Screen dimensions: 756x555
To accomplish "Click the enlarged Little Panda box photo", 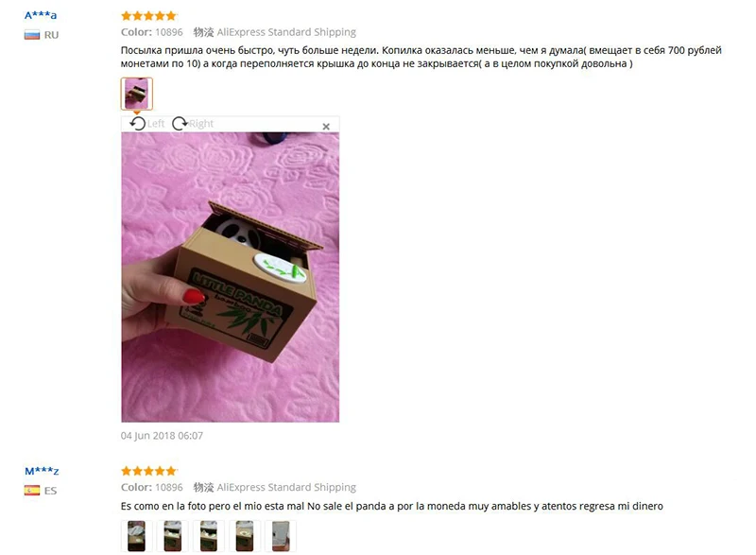I will [x=230, y=277].
